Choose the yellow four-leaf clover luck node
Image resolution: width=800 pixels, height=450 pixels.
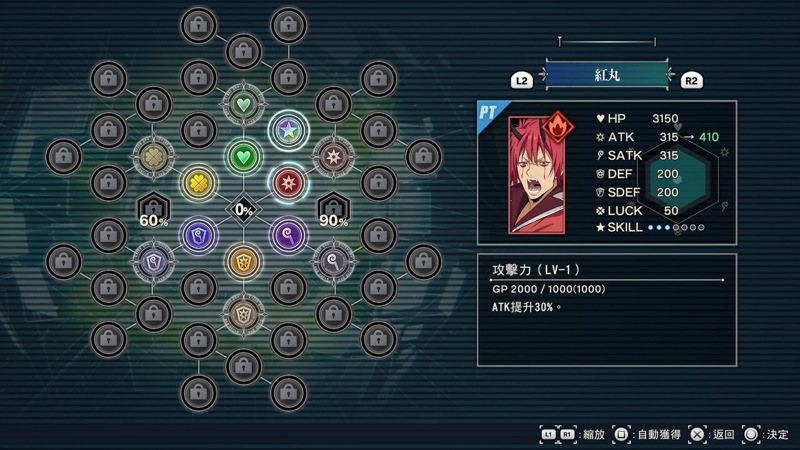(x=198, y=183)
